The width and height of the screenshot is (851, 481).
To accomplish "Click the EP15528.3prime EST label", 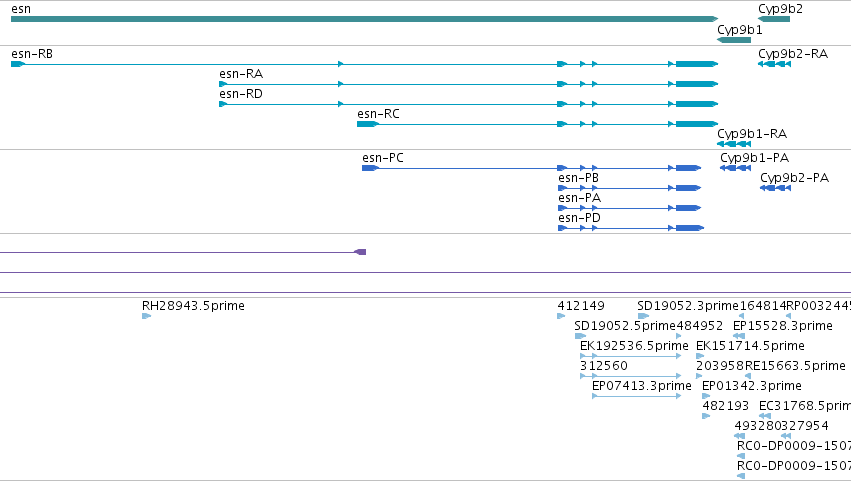I will (x=783, y=326).
